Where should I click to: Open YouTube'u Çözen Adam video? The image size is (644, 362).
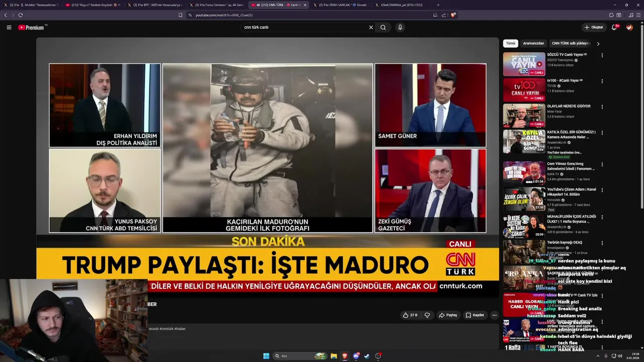[524, 199]
